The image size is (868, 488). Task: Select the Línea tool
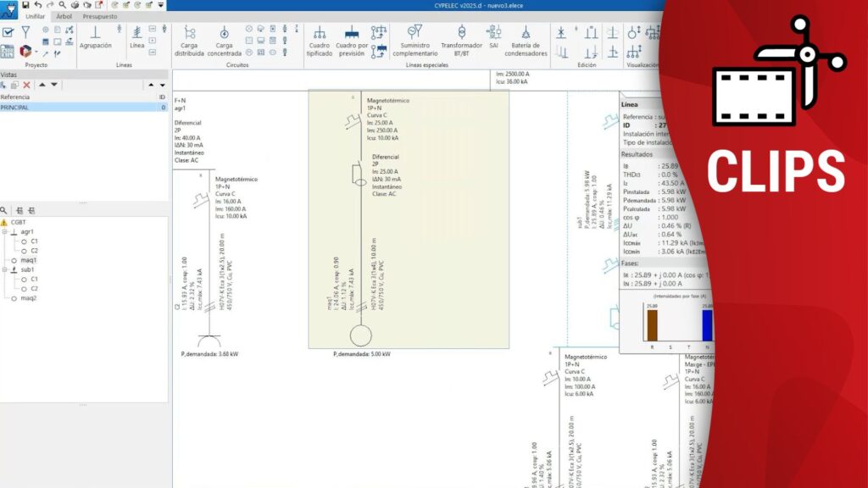coord(136,36)
